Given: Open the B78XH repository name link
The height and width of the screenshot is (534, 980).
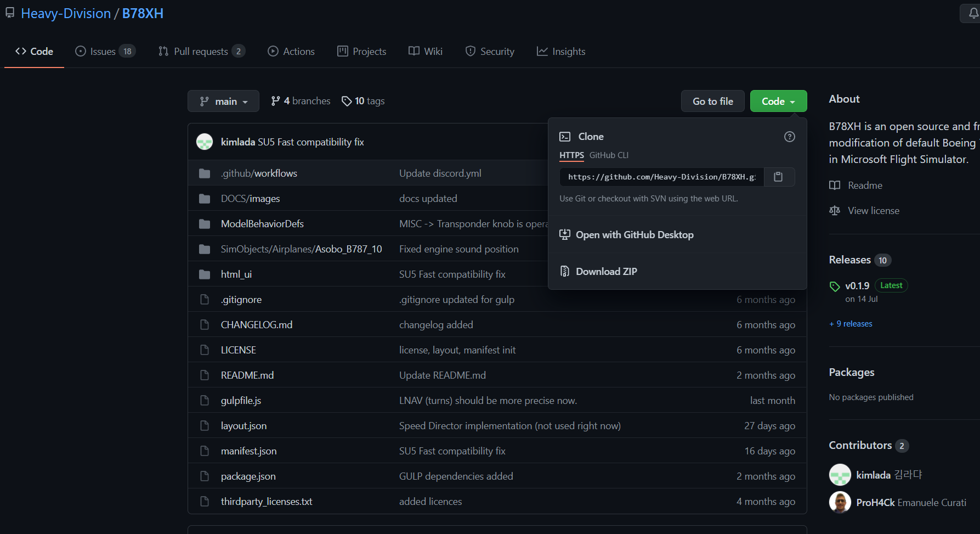Looking at the screenshot, I should (x=143, y=13).
